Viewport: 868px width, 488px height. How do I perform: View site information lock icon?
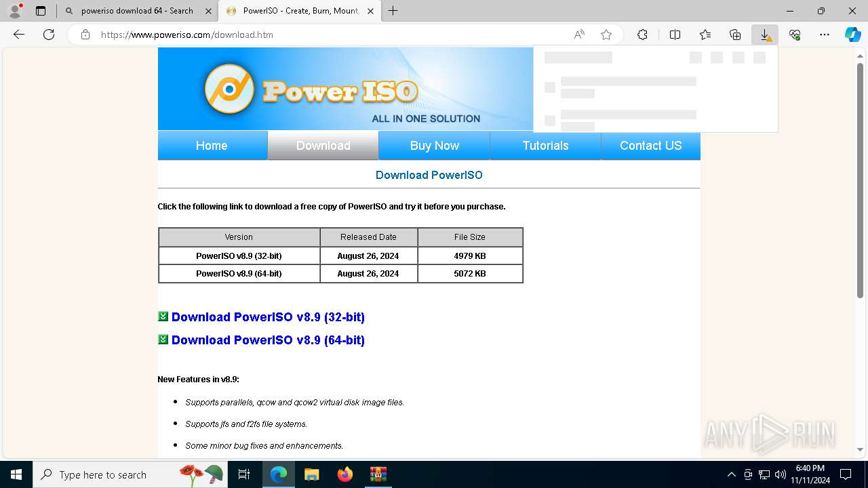85,35
